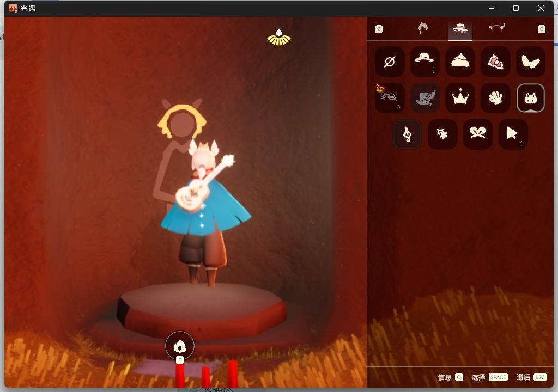This screenshot has height=392, width=558.
Task: Click the Z previous-category key hint
Action: (x=379, y=29)
